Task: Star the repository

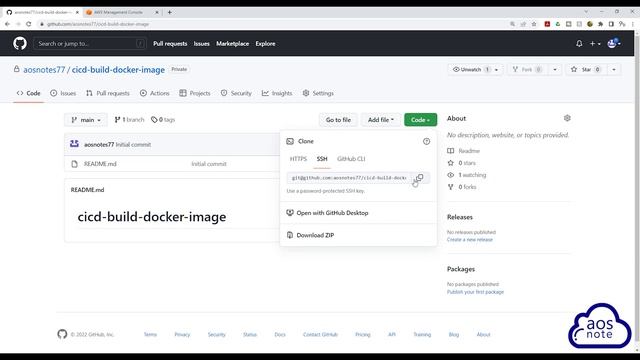Action: tap(586, 69)
